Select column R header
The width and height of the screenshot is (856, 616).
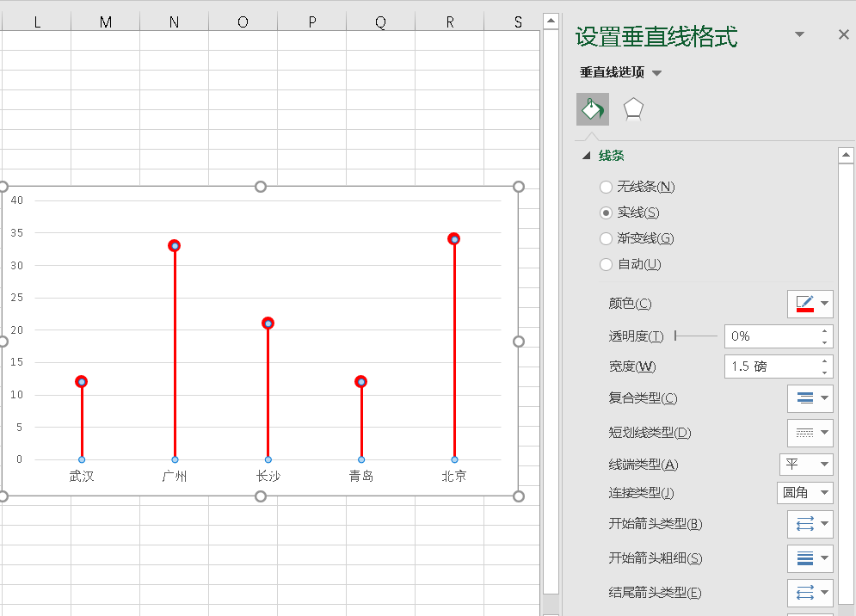pos(449,22)
